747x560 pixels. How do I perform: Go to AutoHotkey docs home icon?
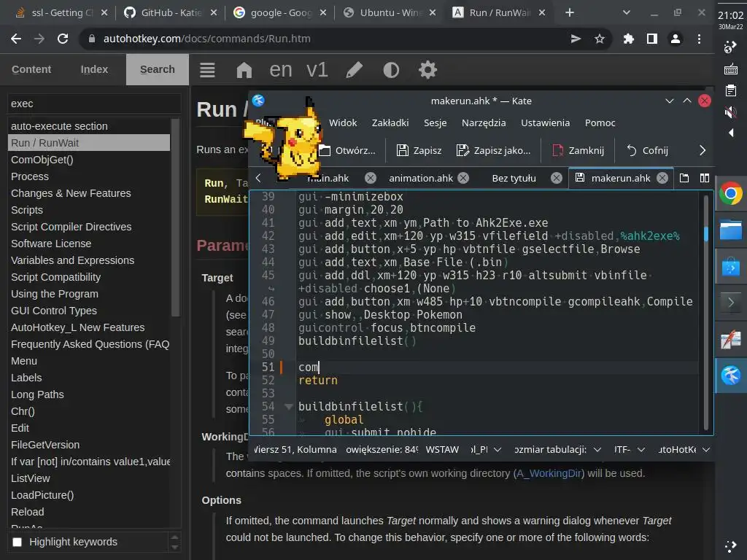[x=244, y=70]
